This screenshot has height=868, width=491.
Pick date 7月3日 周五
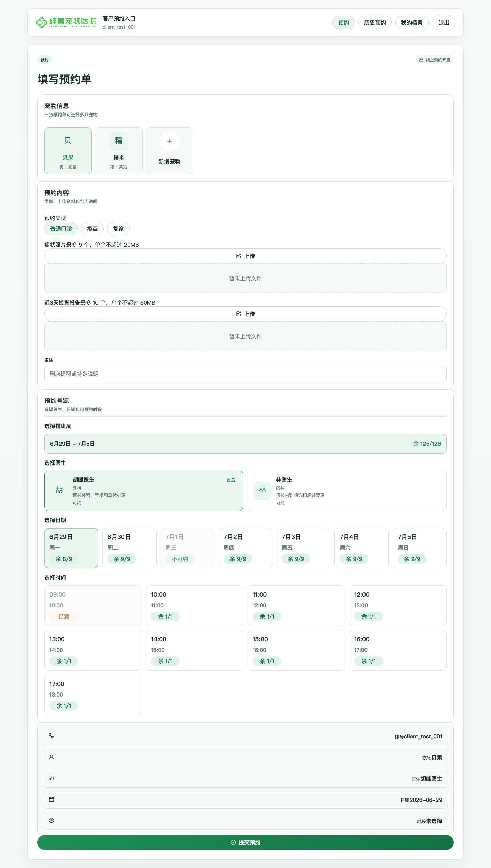303,548
